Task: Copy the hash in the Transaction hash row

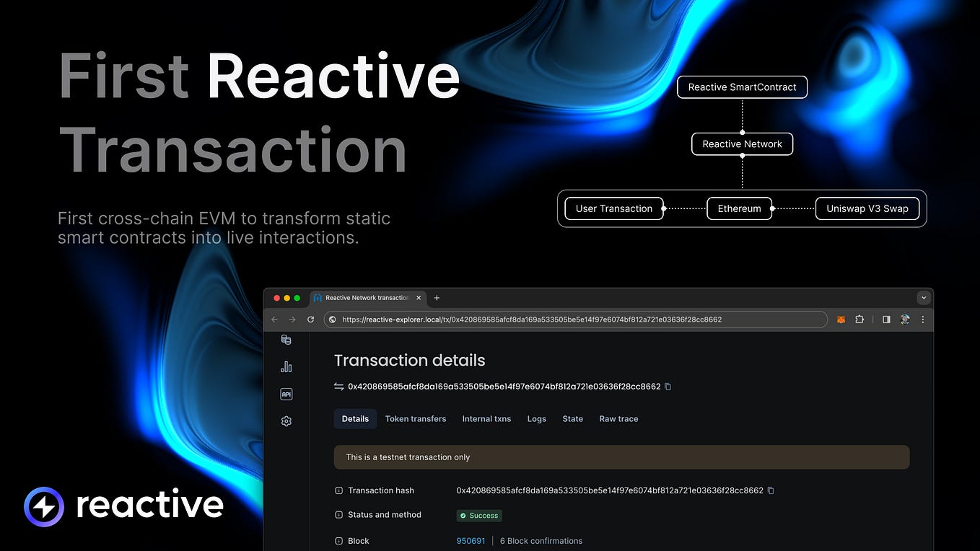Action: point(771,490)
